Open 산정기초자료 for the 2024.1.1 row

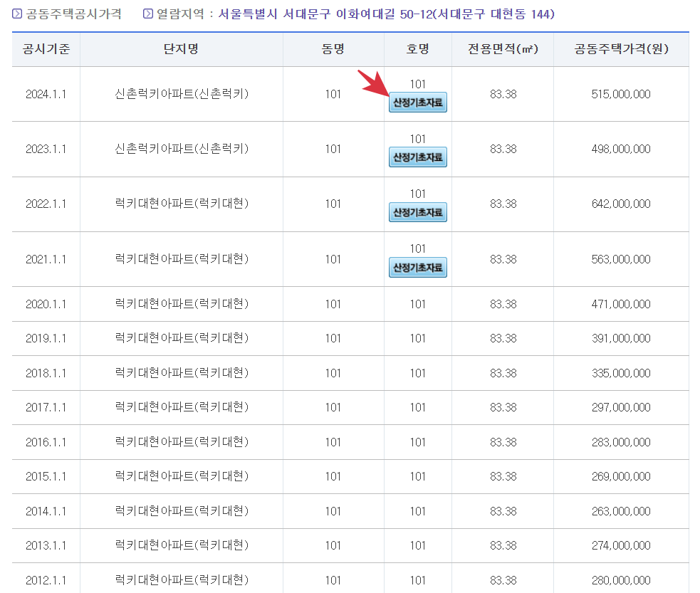pyautogui.click(x=417, y=103)
